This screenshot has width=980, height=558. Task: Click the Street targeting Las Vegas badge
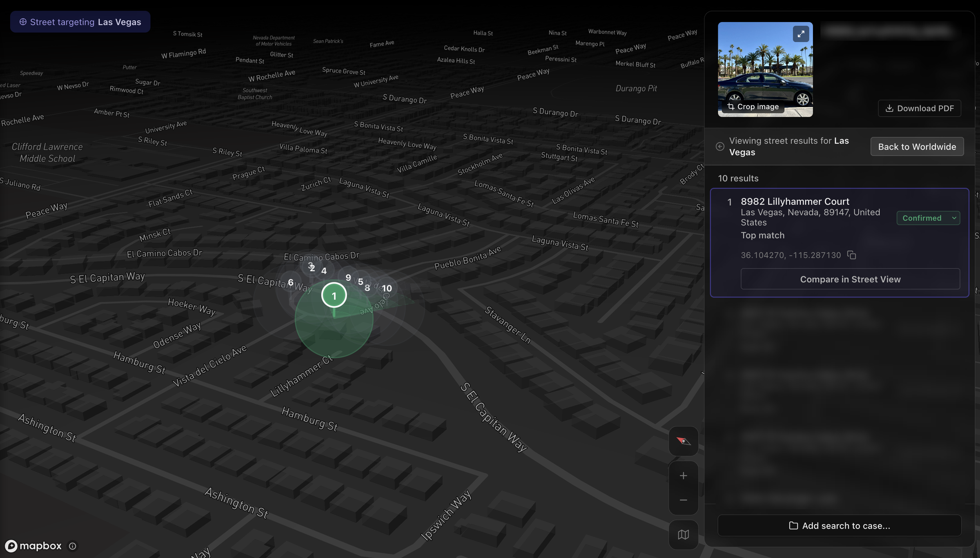coord(80,22)
